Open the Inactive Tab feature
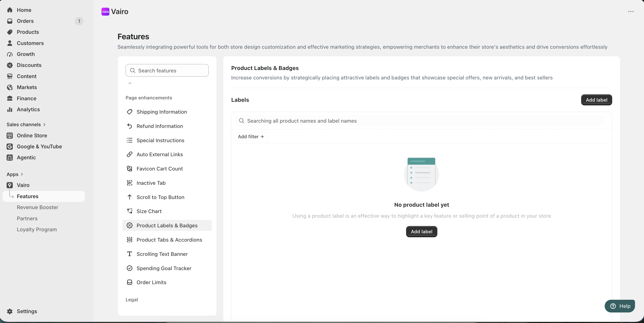Viewport: 644px width, 323px height. tap(167, 183)
